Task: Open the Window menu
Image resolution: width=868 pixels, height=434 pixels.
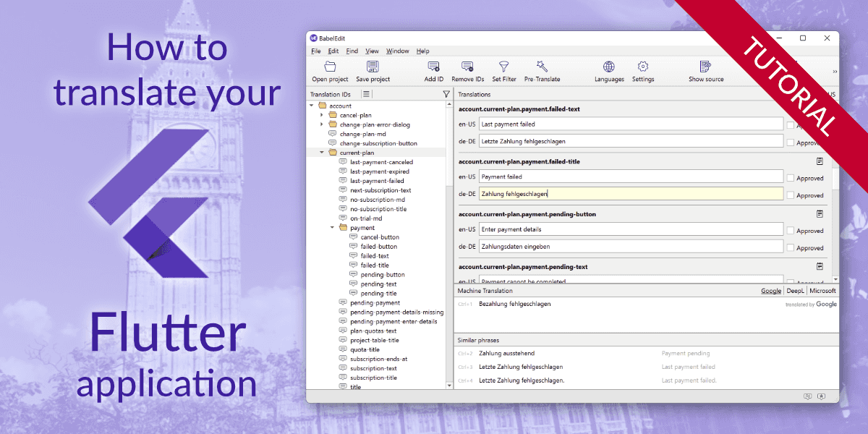Action: pyautogui.click(x=398, y=51)
